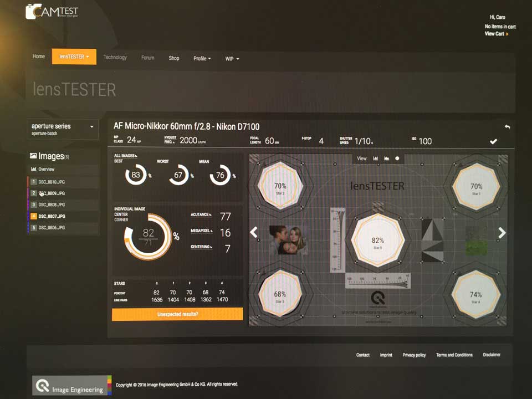Open the Contact footer link

pyautogui.click(x=362, y=355)
